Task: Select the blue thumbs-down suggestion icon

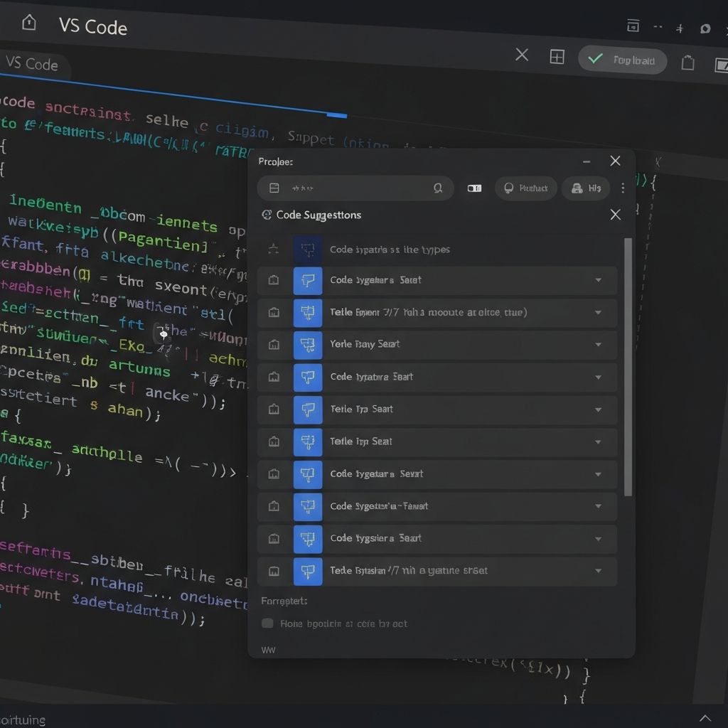Action: click(307, 280)
